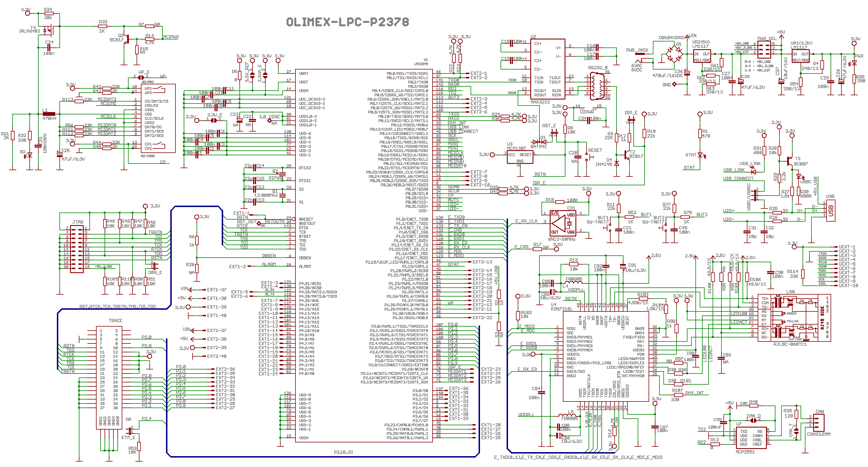Click the LED100 KG label
The width and height of the screenshot is (868, 467).
coord(742,314)
